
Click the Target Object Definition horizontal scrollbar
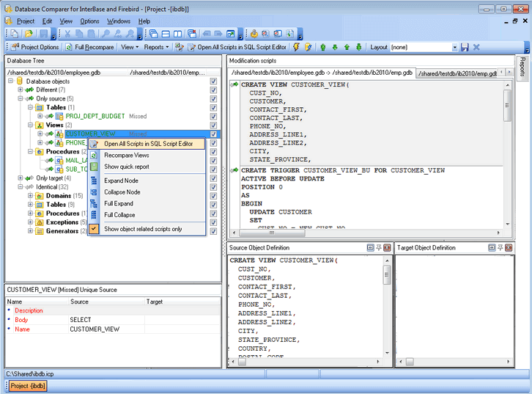(x=454, y=362)
